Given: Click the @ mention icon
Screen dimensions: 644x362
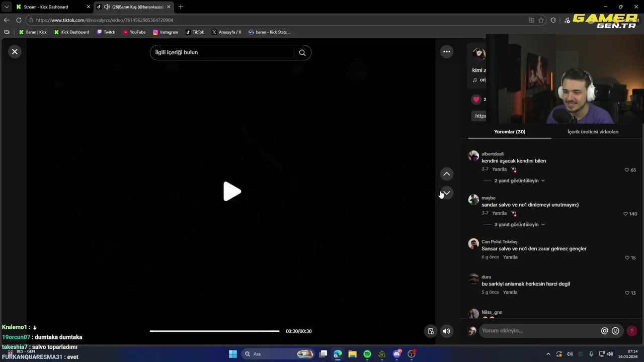Looking at the screenshot, I should pos(605,331).
